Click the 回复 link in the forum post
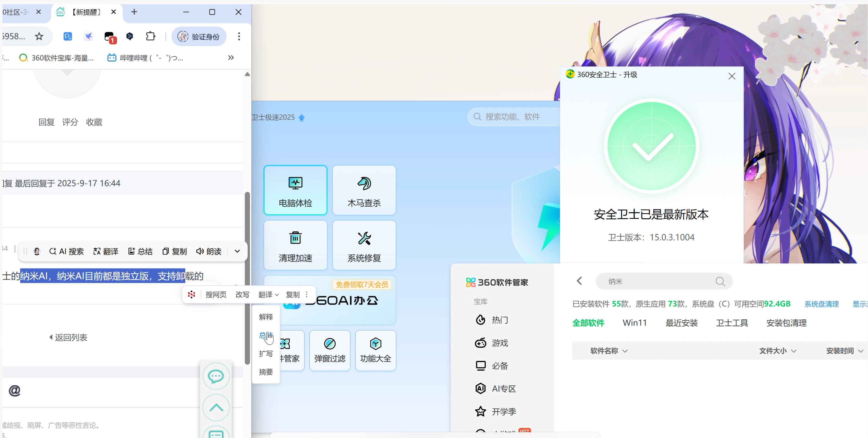This screenshot has height=438, width=868. [47, 122]
